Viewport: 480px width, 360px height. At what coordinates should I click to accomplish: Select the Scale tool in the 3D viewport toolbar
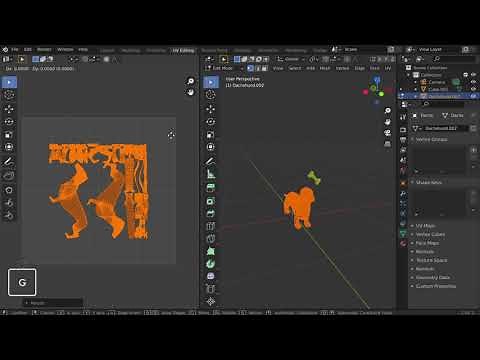[210, 134]
